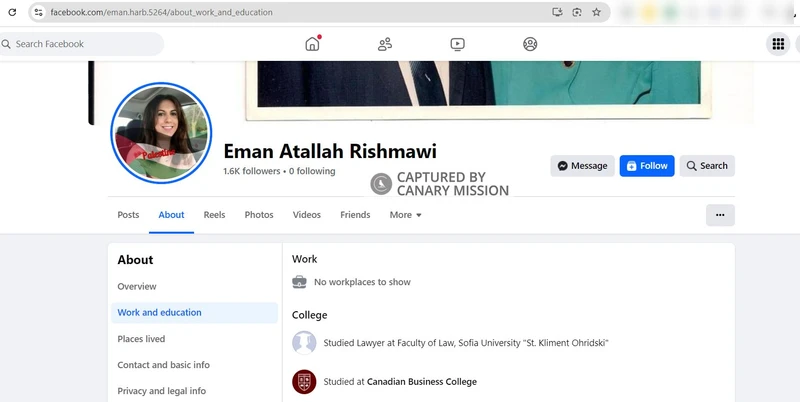The image size is (800, 402).
Task: Click the search magnifier icon in Facebook search
Action: [x=6, y=44]
